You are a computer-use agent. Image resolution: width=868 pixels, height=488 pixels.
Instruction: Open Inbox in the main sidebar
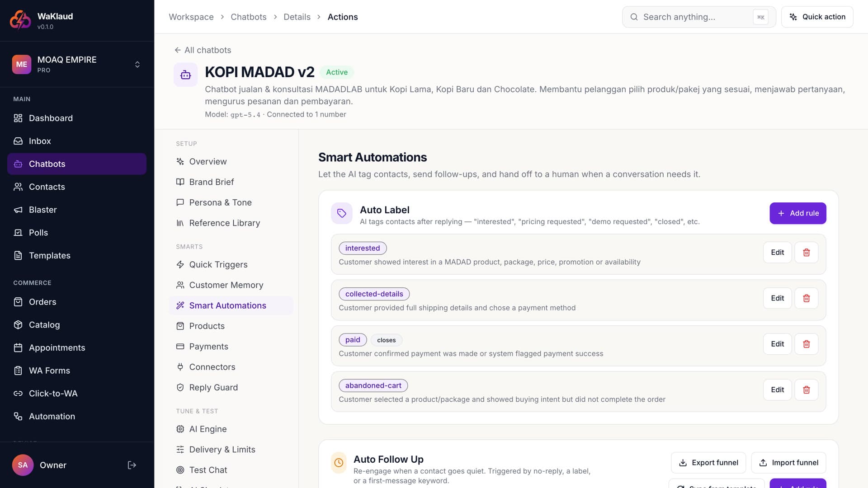click(x=77, y=141)
